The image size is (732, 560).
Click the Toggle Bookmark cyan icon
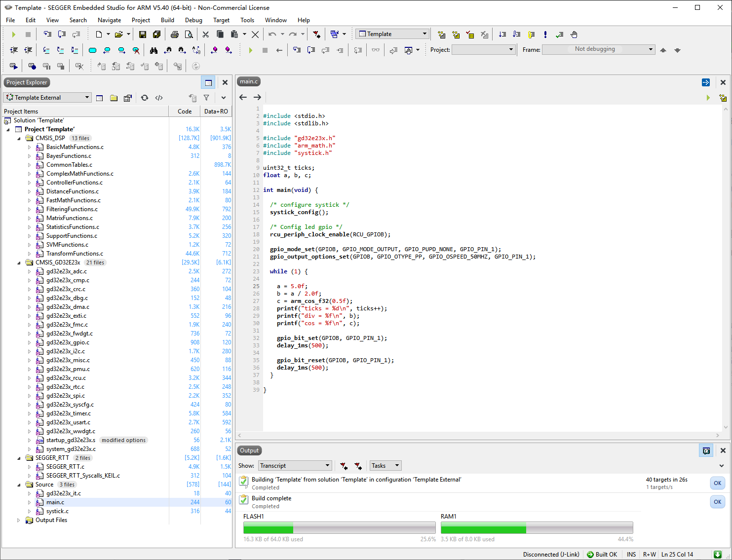tap(92, 50)
